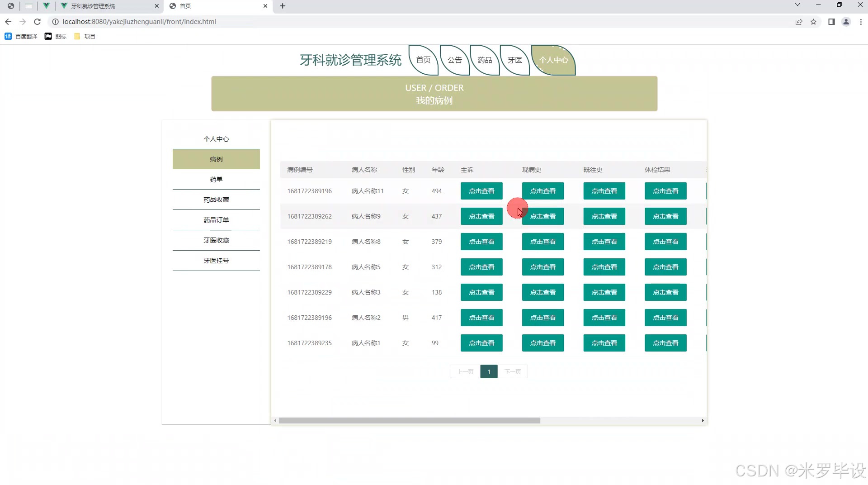Reload the page with refresh icon
The image size is (868, 485).
(38, 22)
